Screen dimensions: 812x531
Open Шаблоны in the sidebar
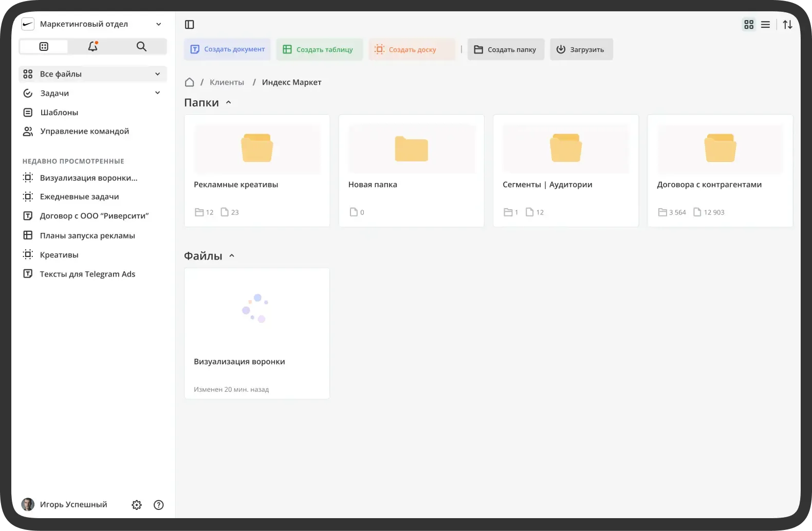coord(59,113)
